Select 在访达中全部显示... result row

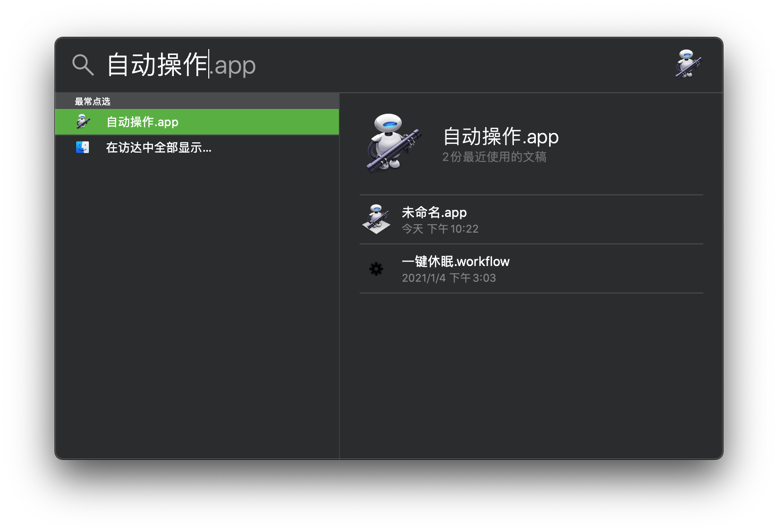tap(197, 147)
